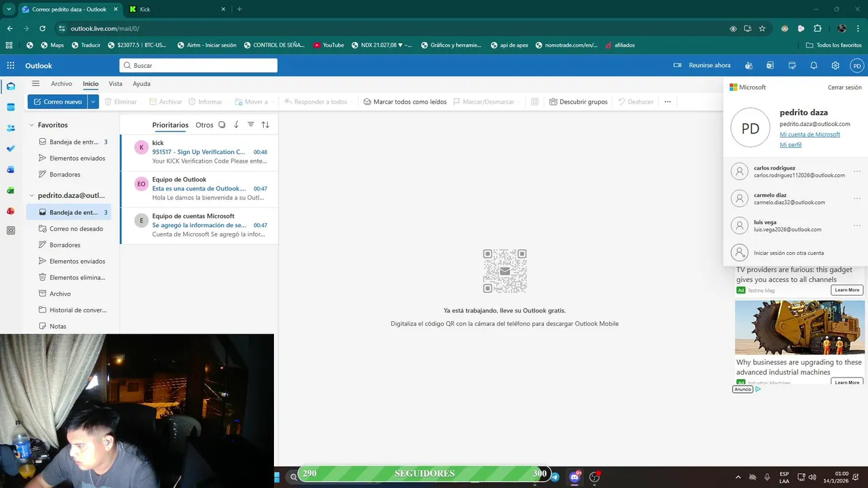Click the Buscar search field

tap(198, 66)
